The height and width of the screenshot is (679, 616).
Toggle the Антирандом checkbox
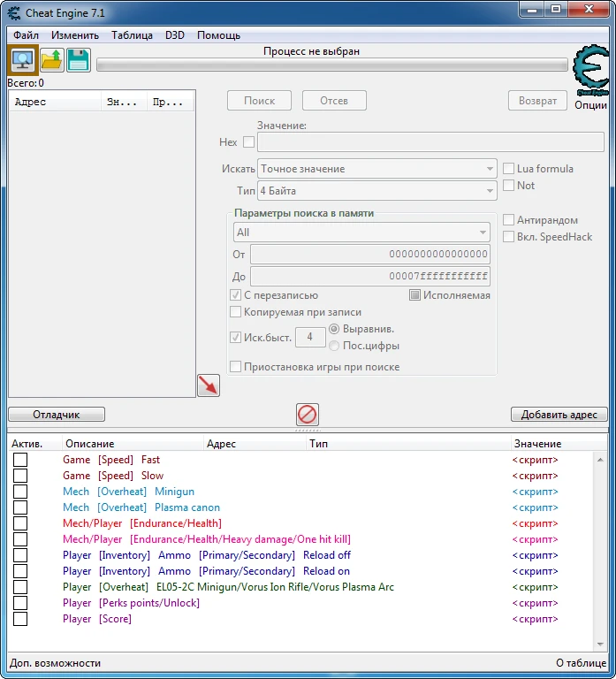[509, 220]
